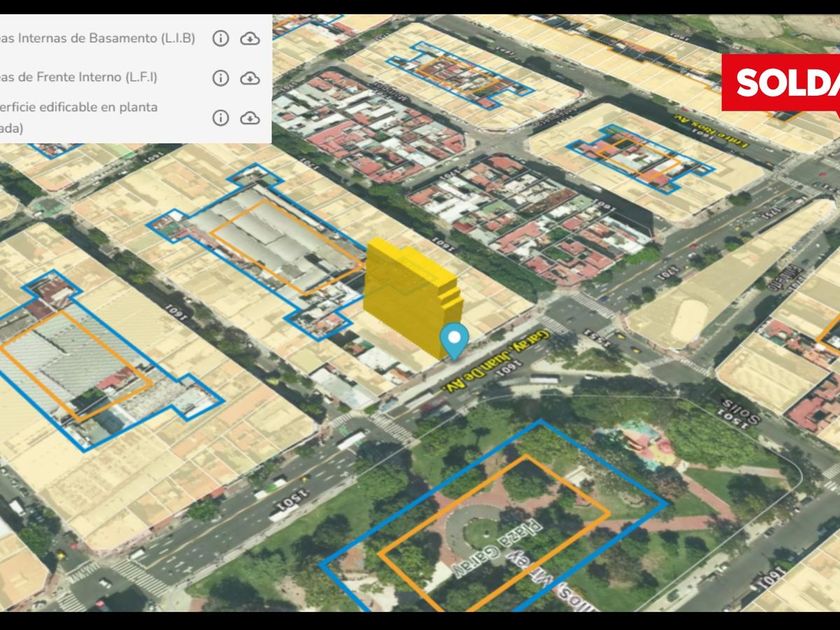840x630 pixels.
Task: Select Líneas de Frente Interno (L.F.I) text
Action: coord(79,77)
